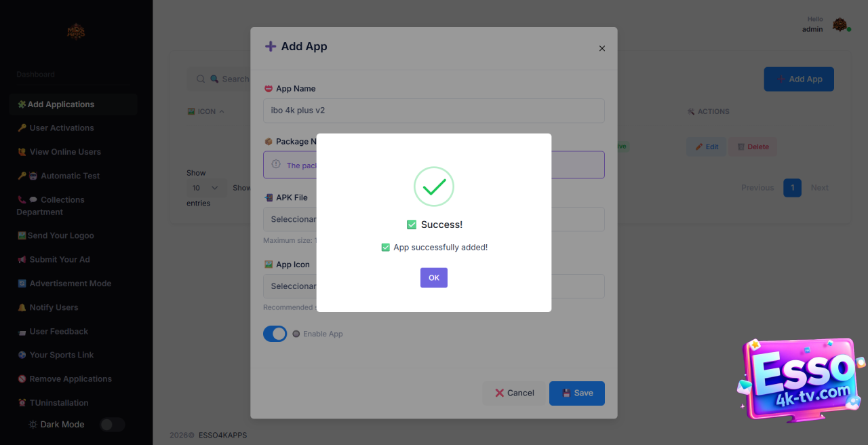Select the Notify Users bell icon

click(x=22, y=307)
